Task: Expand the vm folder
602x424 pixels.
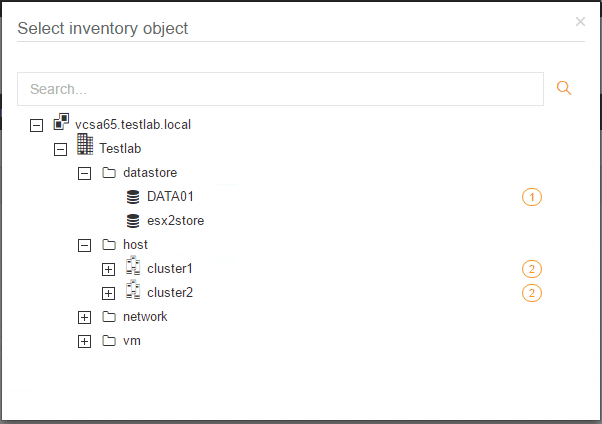Action: pos(85,341)
